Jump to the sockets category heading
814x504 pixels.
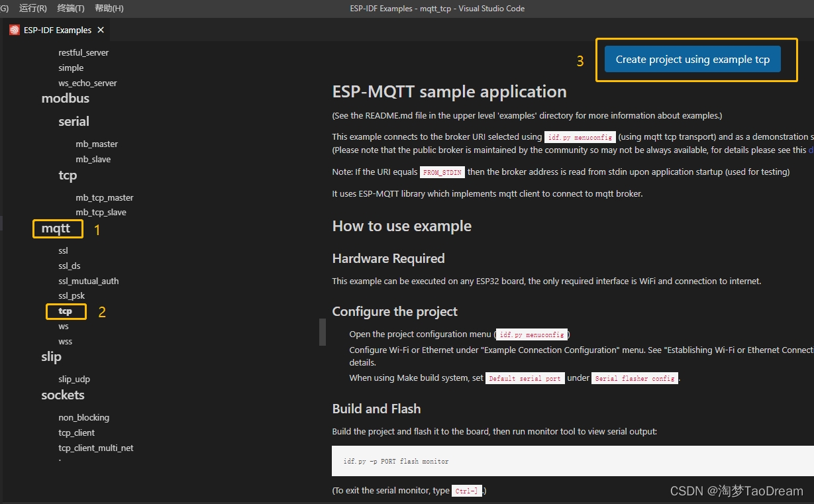pyautogui.click(x=63, y=395)
